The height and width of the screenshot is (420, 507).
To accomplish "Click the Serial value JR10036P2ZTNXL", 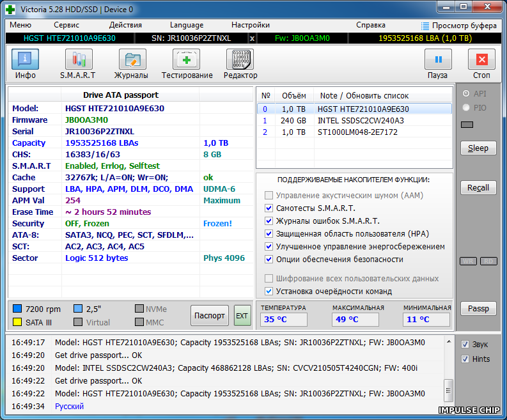I will pos(100,132).
